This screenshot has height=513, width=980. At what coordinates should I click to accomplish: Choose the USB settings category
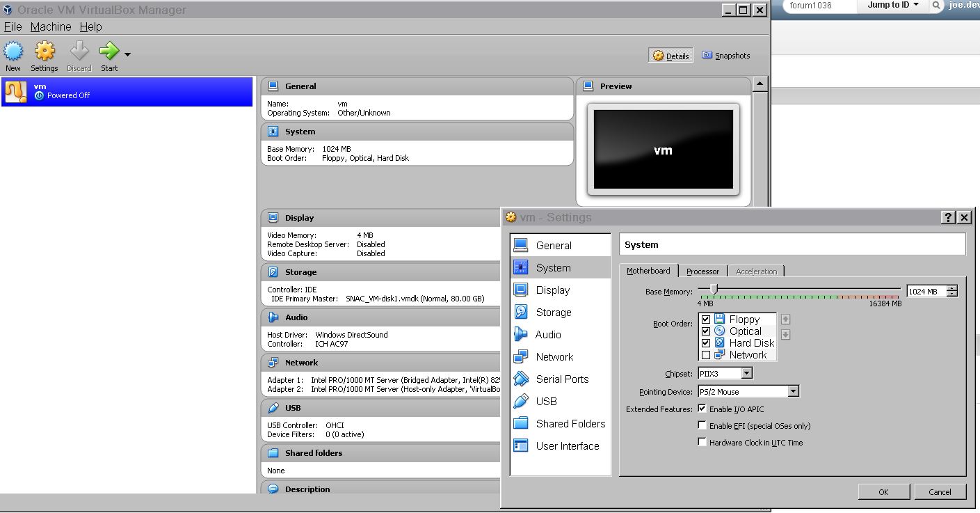546,402
